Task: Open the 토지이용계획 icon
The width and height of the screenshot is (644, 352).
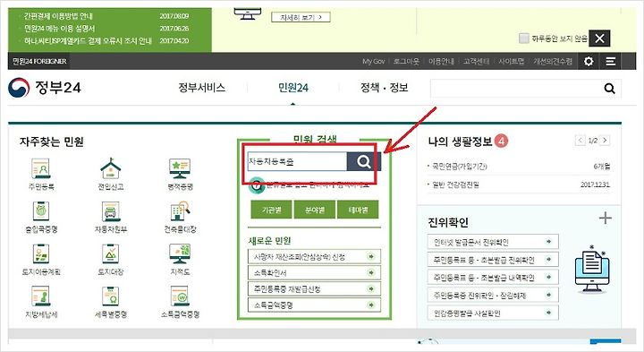Action: [41, 253]
